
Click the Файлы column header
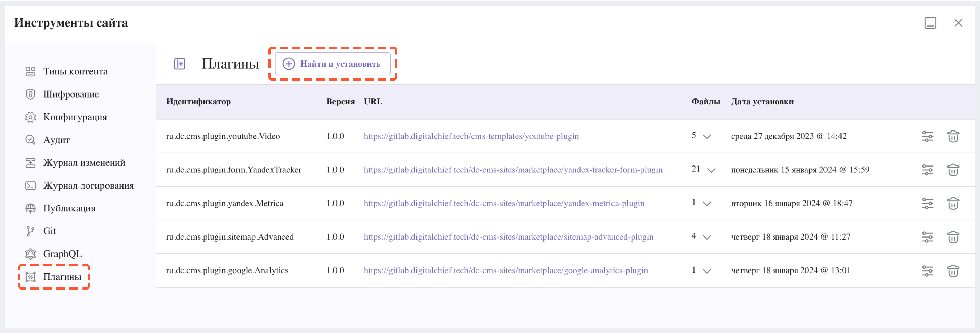[706, 101]
